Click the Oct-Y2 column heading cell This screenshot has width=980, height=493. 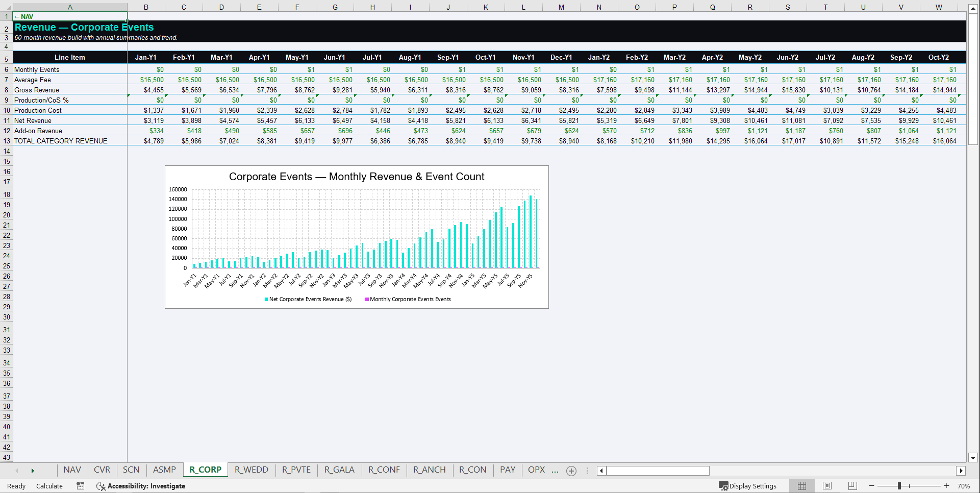pos(939,57)
